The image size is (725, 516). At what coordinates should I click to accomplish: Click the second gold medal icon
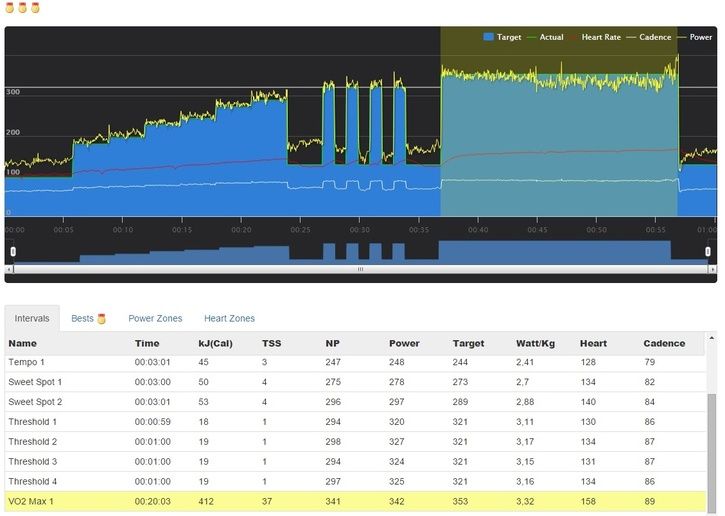click(22, 8)
